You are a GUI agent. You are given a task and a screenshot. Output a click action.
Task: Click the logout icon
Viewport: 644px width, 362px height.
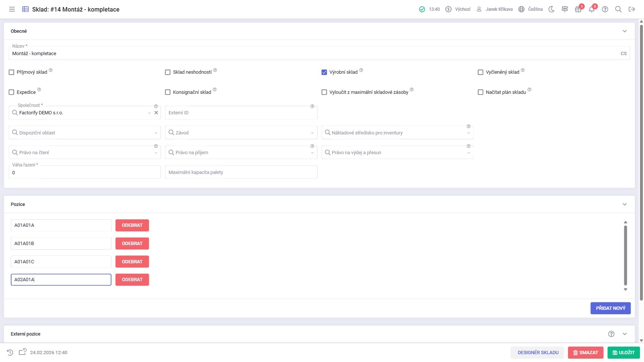click(632, 9)
